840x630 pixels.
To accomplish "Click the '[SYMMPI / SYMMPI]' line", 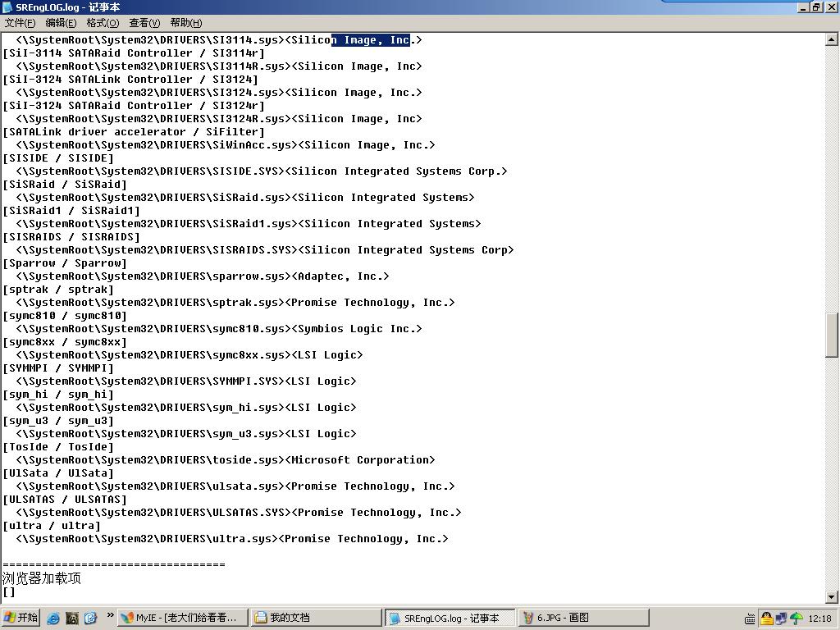I will (x=58, y=368).
